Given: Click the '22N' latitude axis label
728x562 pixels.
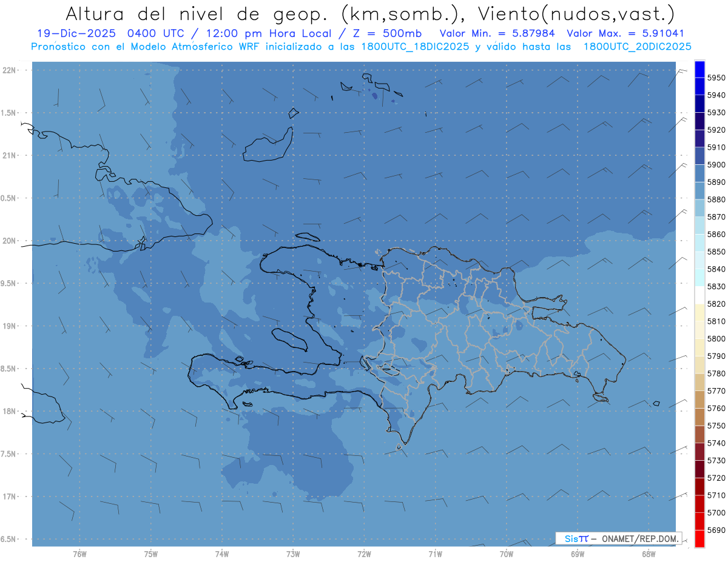Looking at the screenshot, I should 10,70.
